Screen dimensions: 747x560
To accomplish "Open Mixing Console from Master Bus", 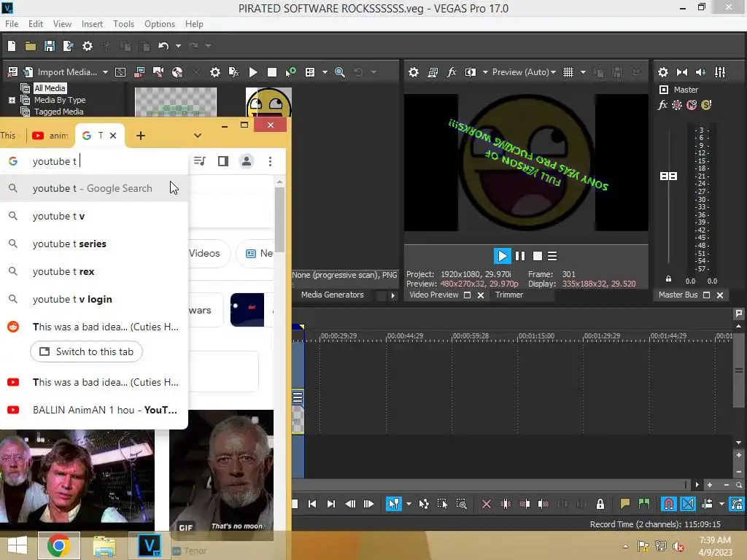I will tap(720, 72).
